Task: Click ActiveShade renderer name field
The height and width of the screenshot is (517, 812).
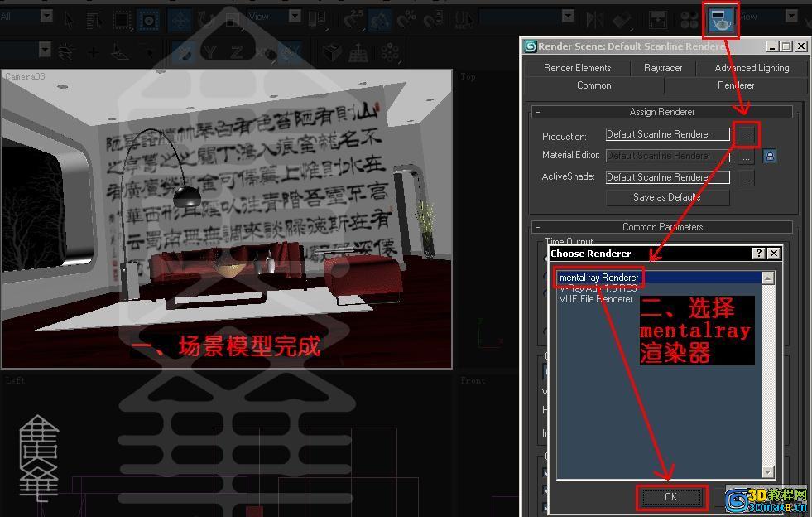Action: 668,177
